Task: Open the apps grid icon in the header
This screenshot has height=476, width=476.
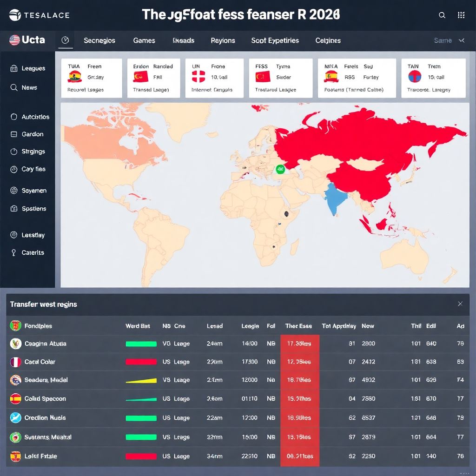Action: [461, 15]
